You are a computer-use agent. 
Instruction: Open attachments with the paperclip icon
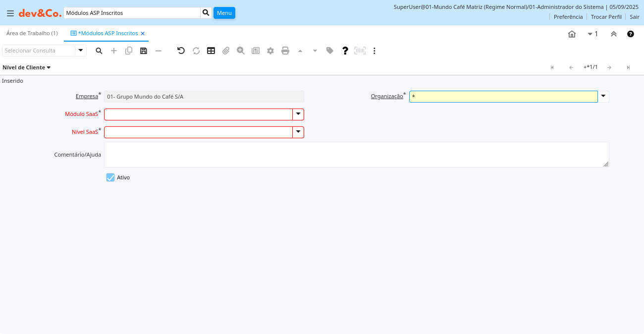pyautogui.click(x=226, y=51)
